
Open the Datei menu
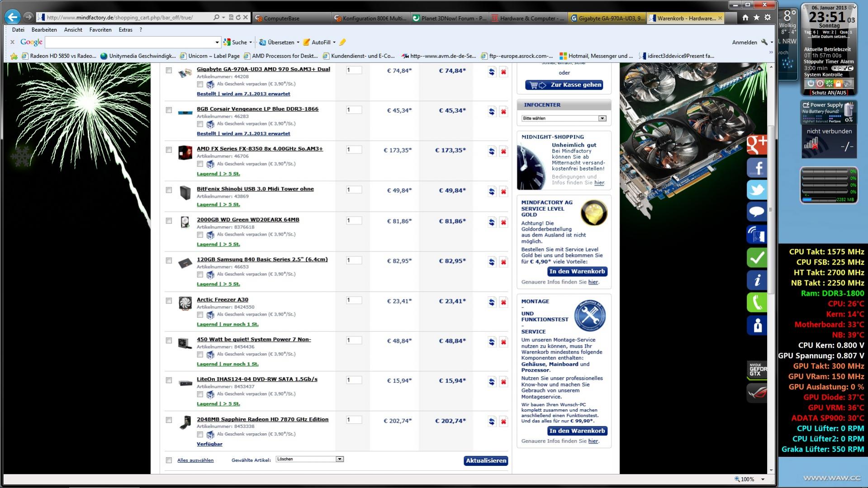18,30
